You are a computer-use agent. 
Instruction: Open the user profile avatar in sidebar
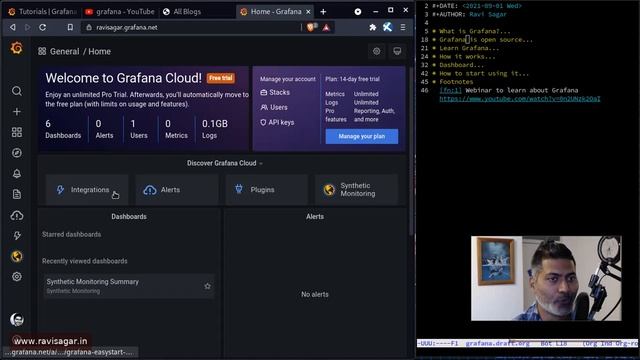(17, 319)
